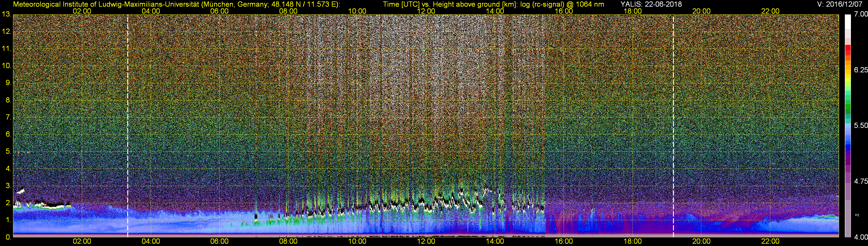Click the 6.25 color scale label
Image resolution: width=868 pixels, height=246 pixels.
[860, 70]
